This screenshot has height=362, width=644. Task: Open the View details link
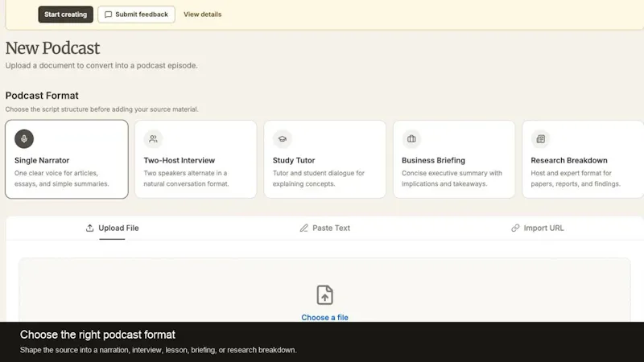pyautogui.click(x=203, y=14)
